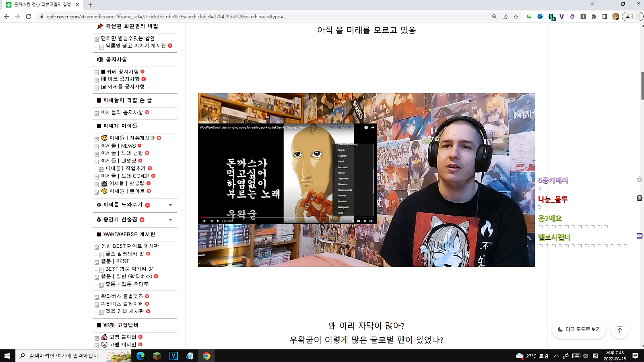The height and width of the screenshot is (362, 644).
Task: Bookmark this page with the star icon
Action: (516, 16)
